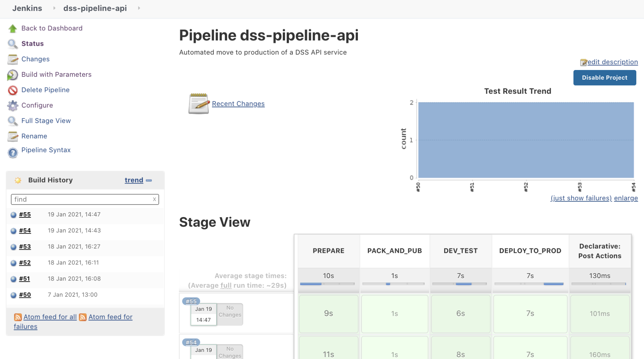Open the Recent Changes expander
This screenshot has height=359, width=644.
coord(238,103)
